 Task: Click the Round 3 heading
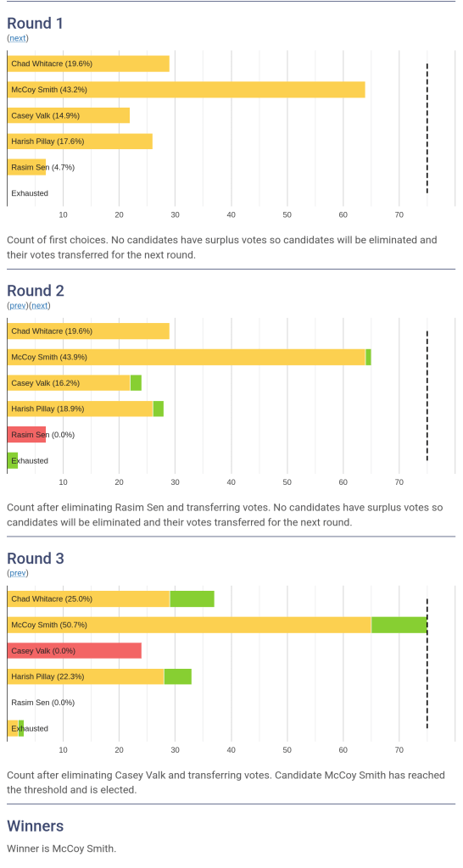pyautogui.click(x=36, y=558)
